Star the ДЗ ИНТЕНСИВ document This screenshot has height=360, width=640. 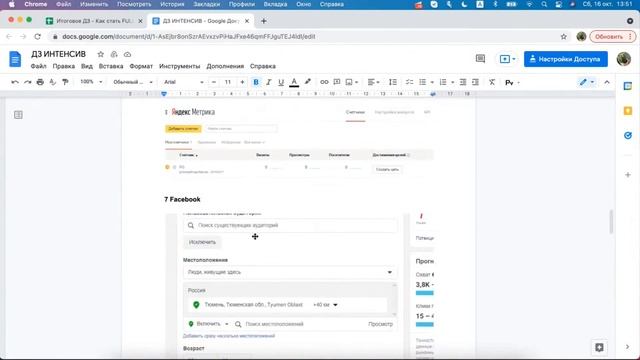100,54
